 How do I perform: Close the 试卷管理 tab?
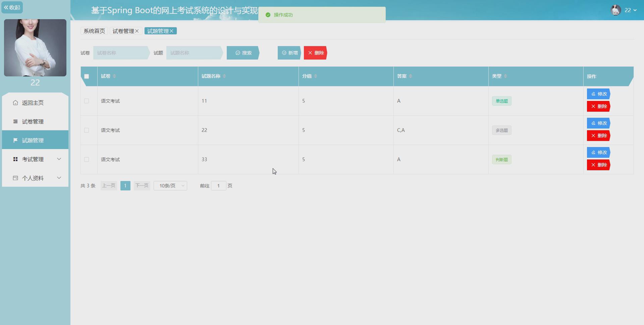137,31
